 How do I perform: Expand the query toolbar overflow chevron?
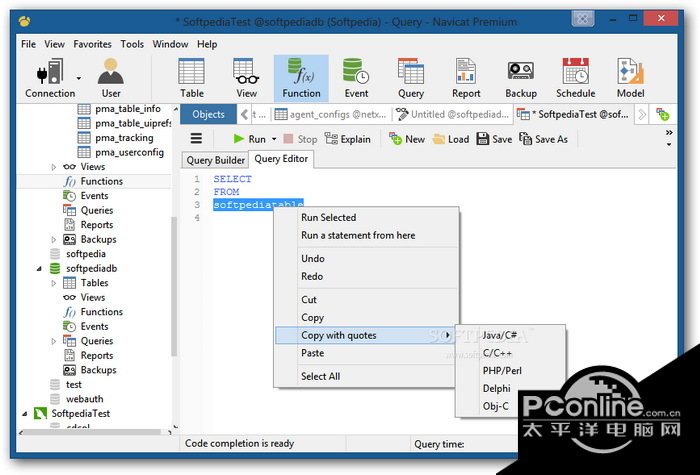click(x=669, y=133)
